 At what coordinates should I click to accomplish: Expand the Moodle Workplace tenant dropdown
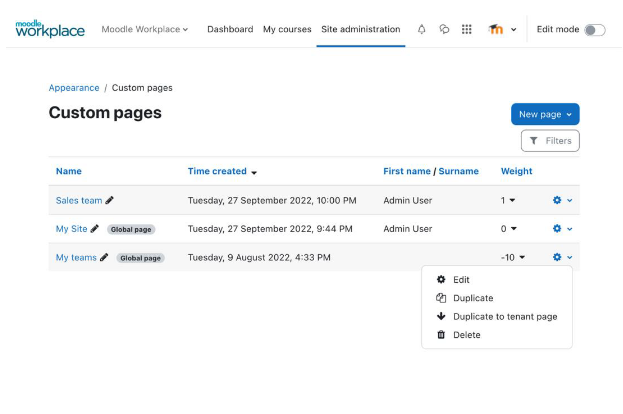pos(145,30)
